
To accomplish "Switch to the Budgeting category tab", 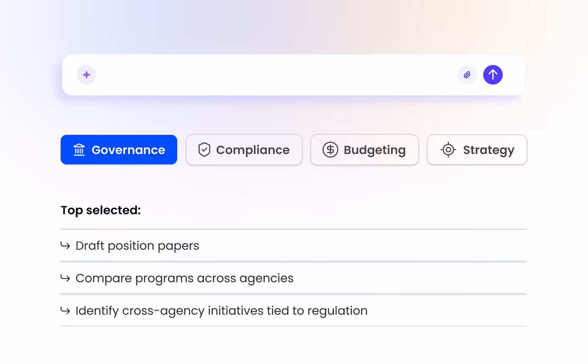I will click(364, 150).
